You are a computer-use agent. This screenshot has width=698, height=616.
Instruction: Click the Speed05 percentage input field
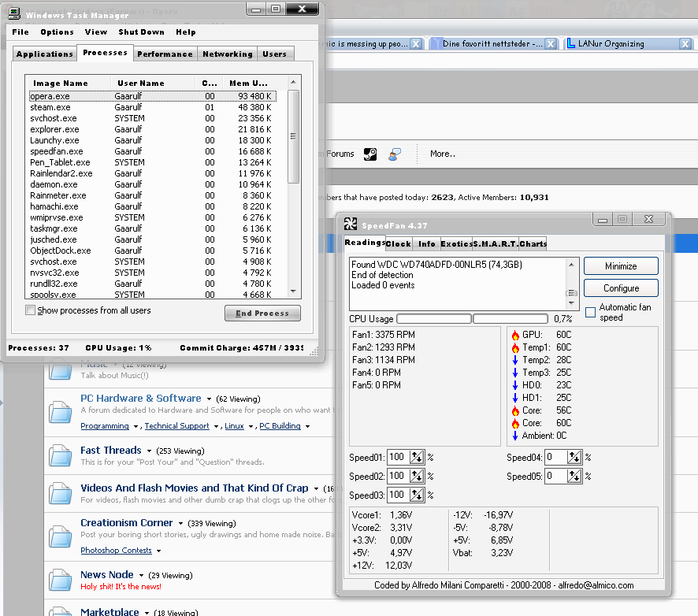pos(556,477)
